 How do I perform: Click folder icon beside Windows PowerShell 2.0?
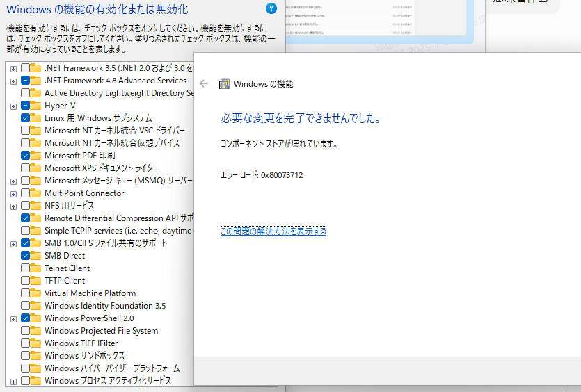tap(35, 318)
